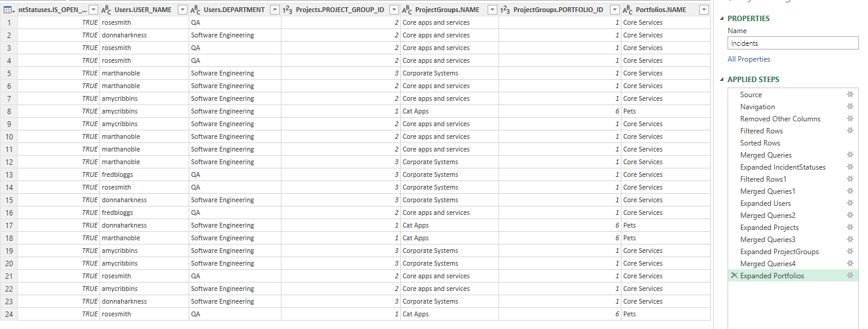This screenshot has width=868, height=329.
Task: Change data type icon of Users.DEPARTMENT column
Action: pos(195,10)
